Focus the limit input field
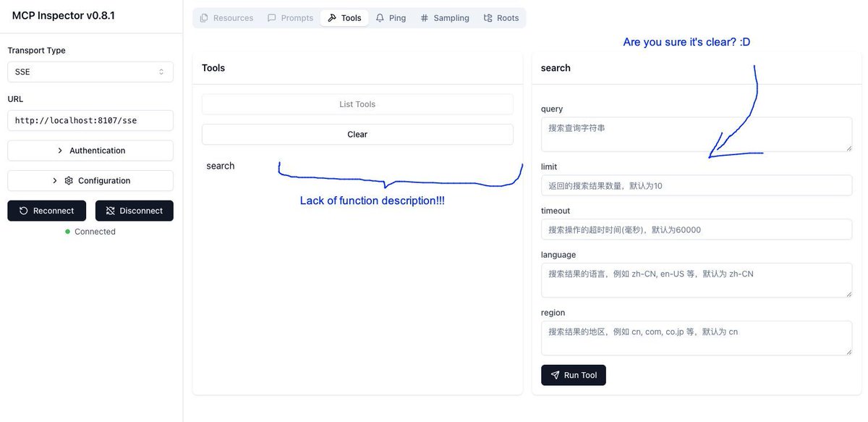Viewport: 868px width, 422px height. click(x=697, y=185)
